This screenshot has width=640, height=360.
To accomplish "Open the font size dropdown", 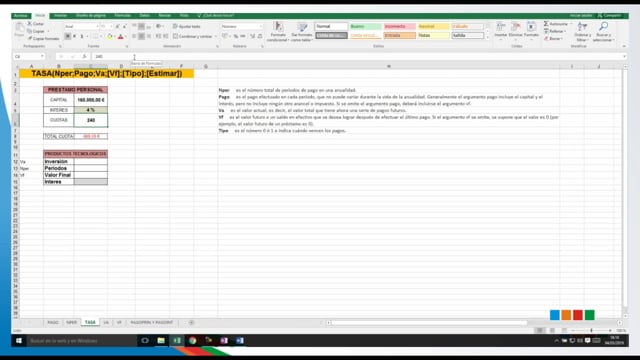I will [x=111, y=27].
